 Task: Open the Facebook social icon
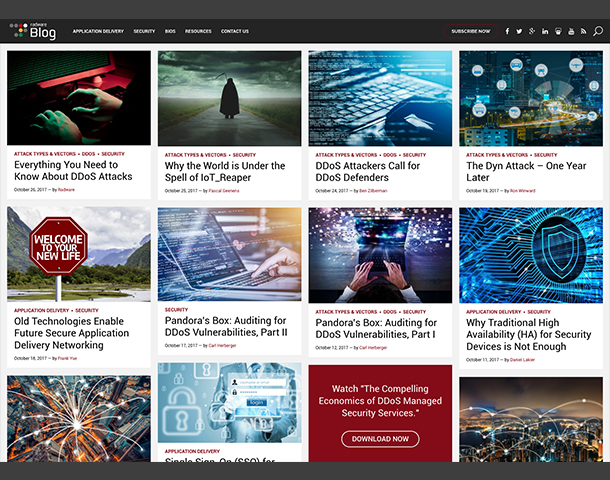(x=507, y=31)
